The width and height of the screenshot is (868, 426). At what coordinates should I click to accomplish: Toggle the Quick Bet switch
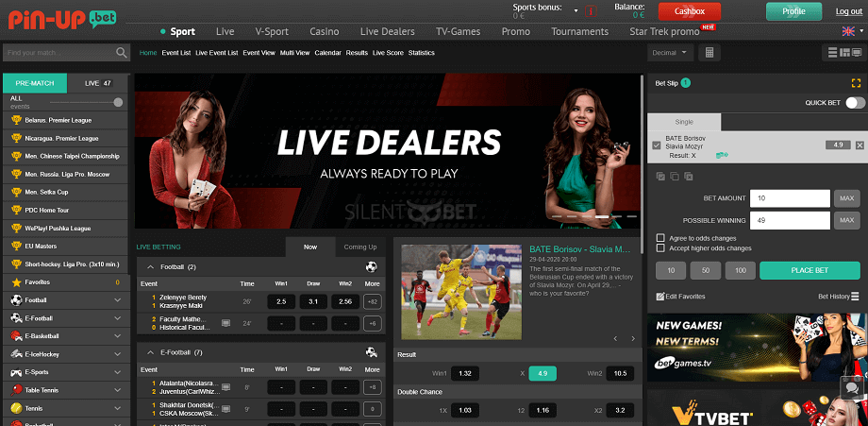pos(855,102)
